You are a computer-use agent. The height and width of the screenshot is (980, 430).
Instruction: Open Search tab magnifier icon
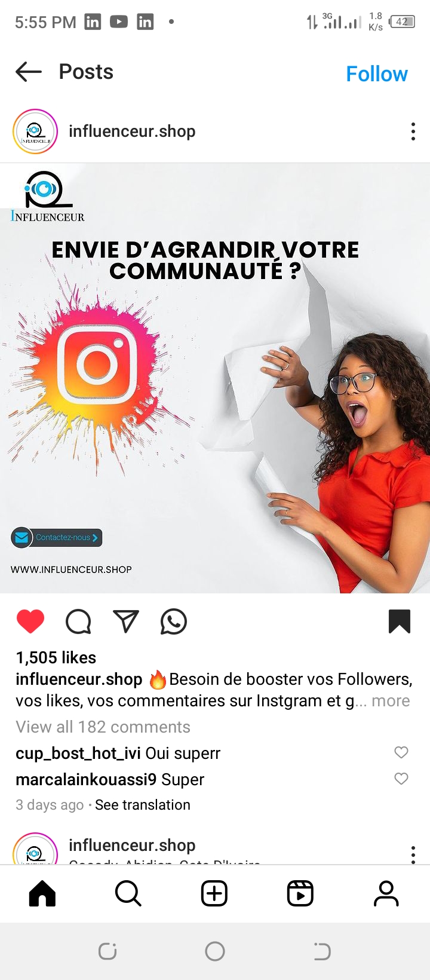(128, 894)
